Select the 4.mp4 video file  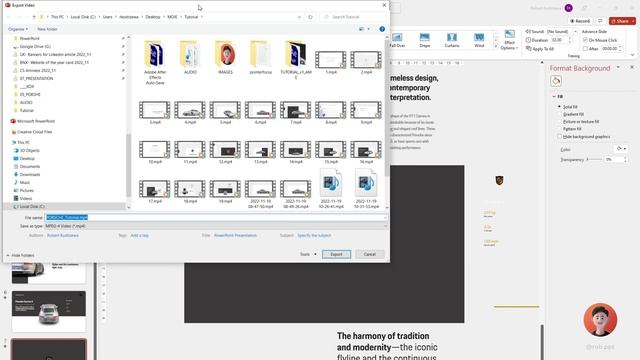[190, 113]
